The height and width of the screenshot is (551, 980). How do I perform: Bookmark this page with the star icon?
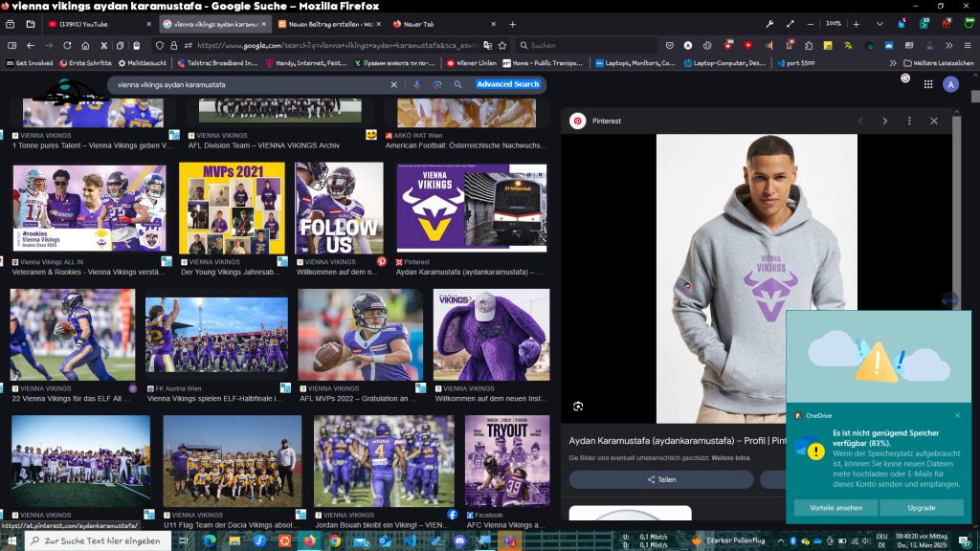[502, 46]
